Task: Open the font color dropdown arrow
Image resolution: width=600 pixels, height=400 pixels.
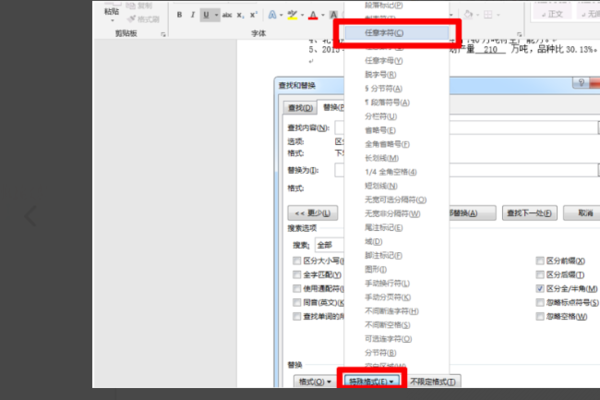Action: tap(323, 15)
